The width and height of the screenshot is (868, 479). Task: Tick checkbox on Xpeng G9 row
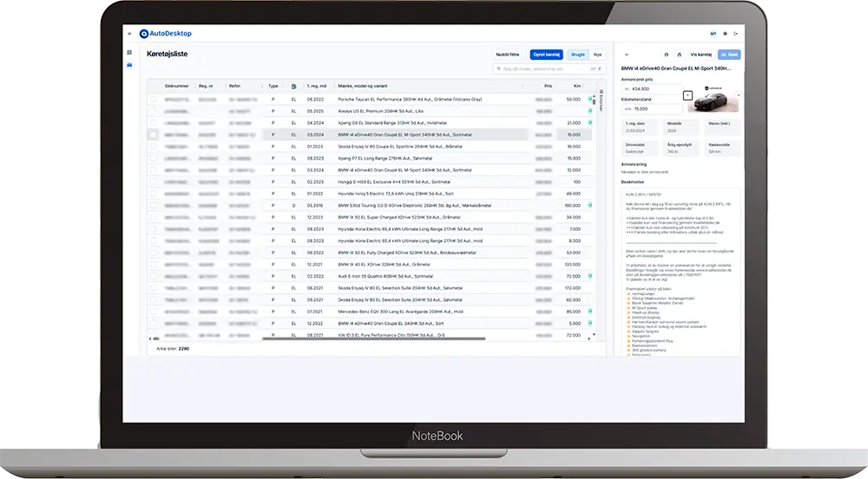154,123
